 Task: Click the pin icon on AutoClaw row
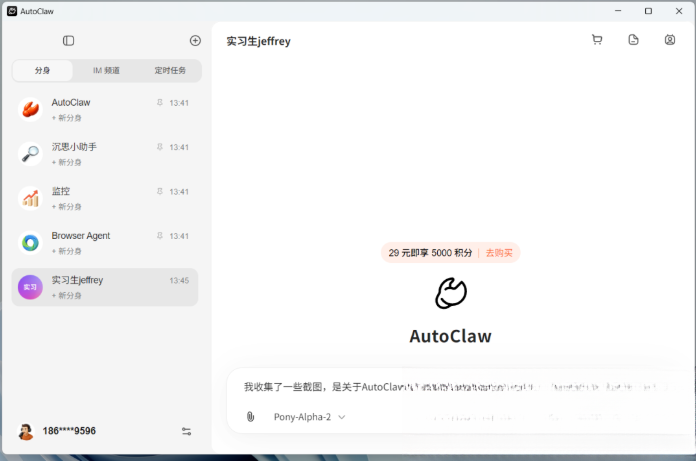tap(160, 102)
